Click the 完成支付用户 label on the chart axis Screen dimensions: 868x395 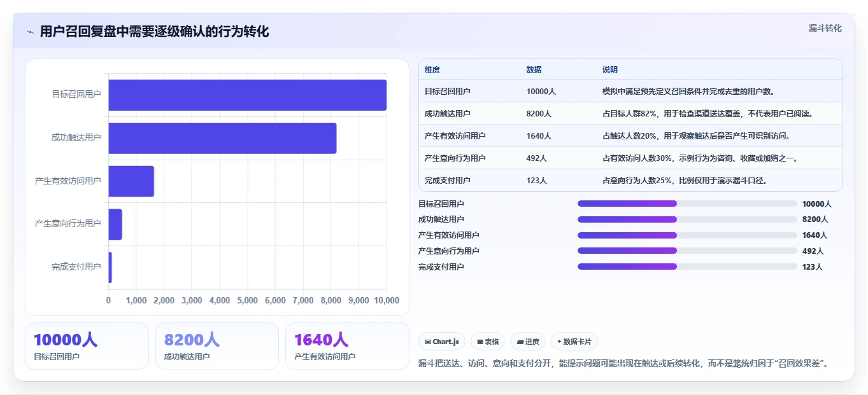76,267
